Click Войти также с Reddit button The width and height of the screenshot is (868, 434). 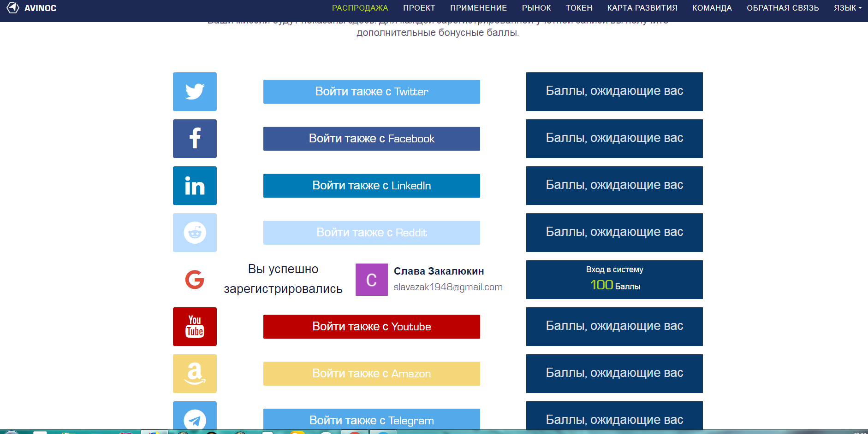372,233
